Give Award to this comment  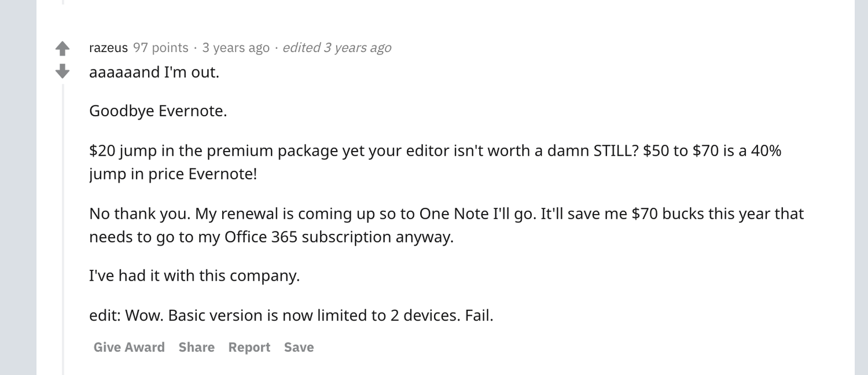click(129, 347)
